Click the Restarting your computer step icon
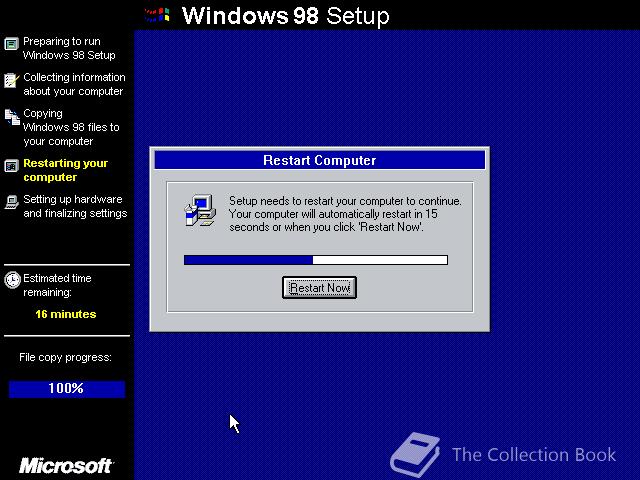The width and height of the screenshot is (640, 480). tap(11, 166)
